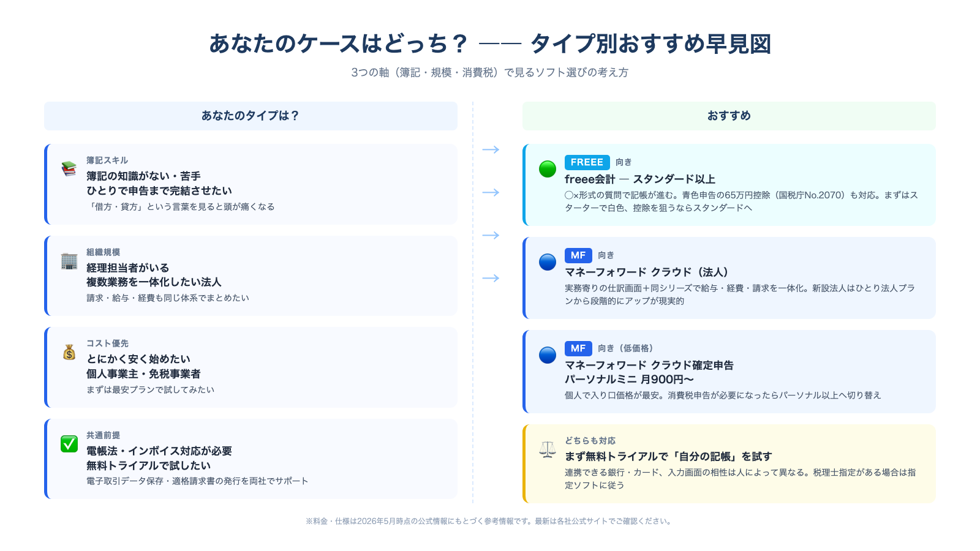Viewport: 980px width, 551px height.
Task: Click the 「借方・貸方」という言葉 description line
Action: (181, 207)
